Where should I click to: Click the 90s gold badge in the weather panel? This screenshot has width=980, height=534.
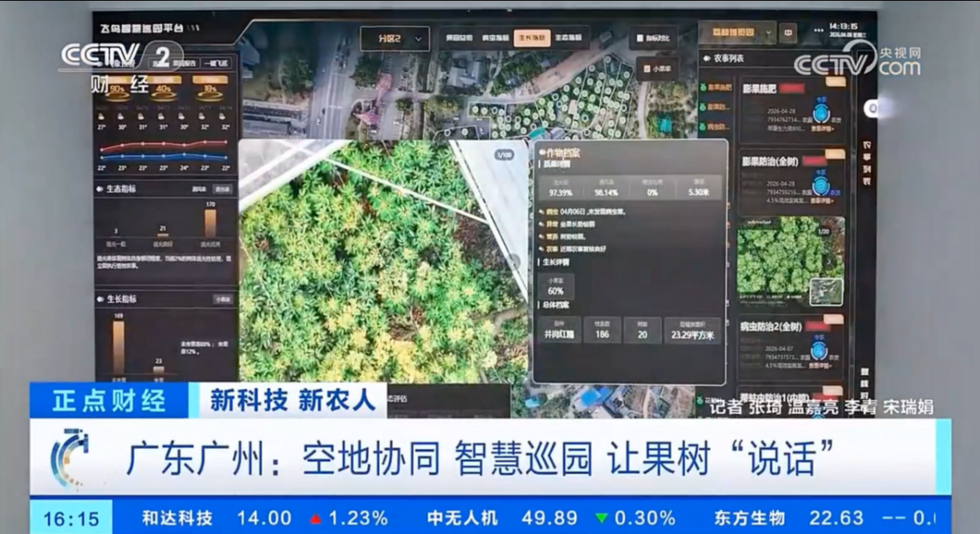pyautogui.click(x=118, y=87)
